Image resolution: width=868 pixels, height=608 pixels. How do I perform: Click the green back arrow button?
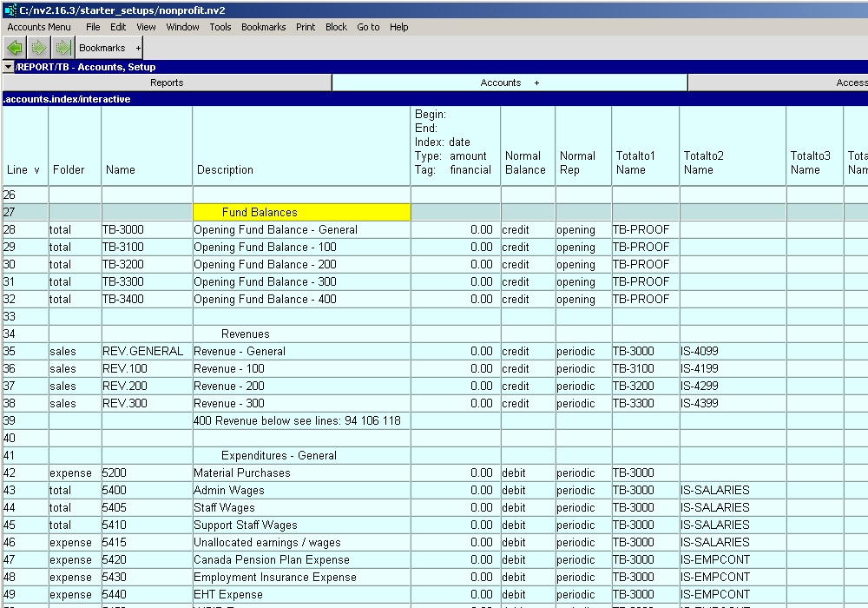coord(15,48)
